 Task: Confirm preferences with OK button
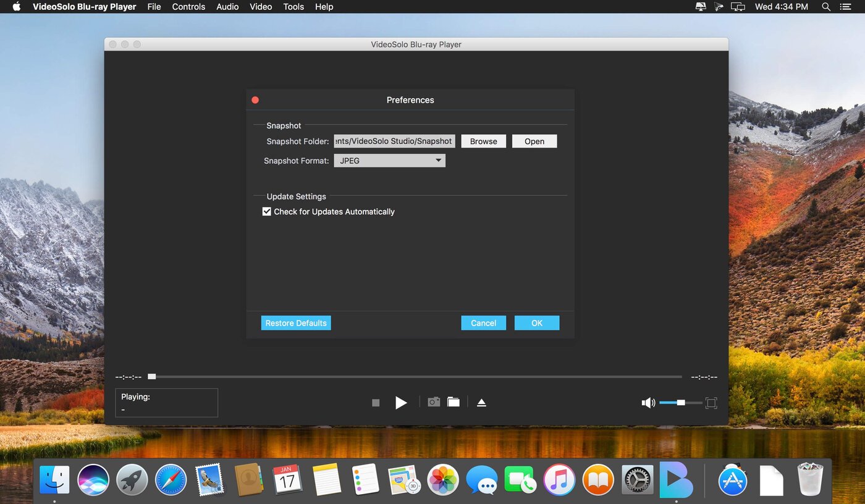tap(536, 323)
